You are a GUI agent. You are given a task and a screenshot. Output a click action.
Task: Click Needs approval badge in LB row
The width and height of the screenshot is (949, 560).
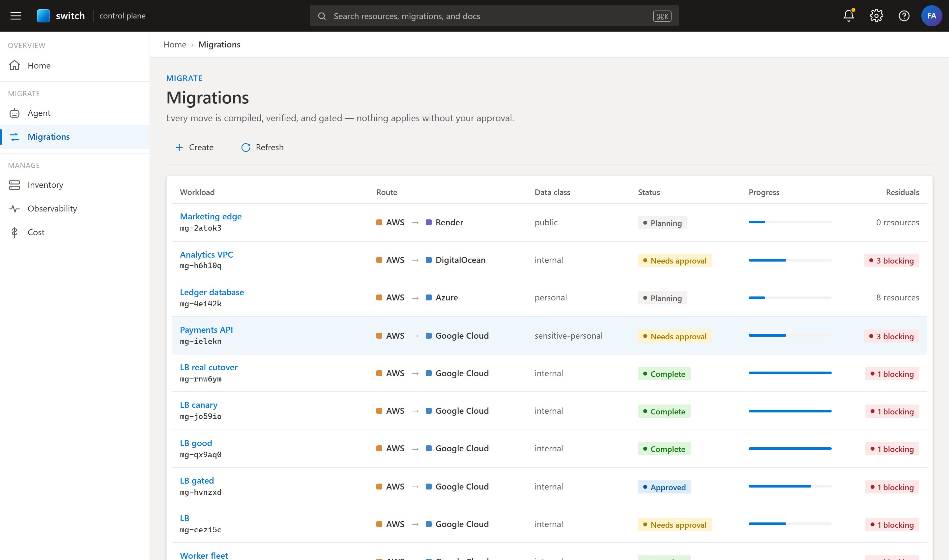[675, 524]
